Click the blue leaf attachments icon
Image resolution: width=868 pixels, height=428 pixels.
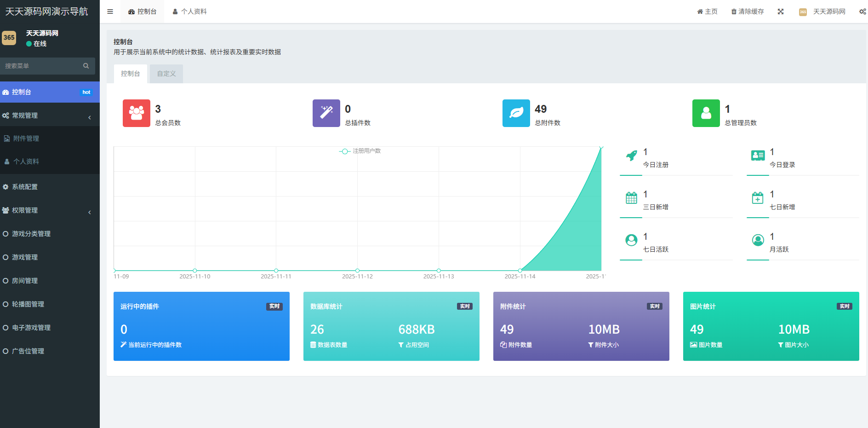pos(516,113)
